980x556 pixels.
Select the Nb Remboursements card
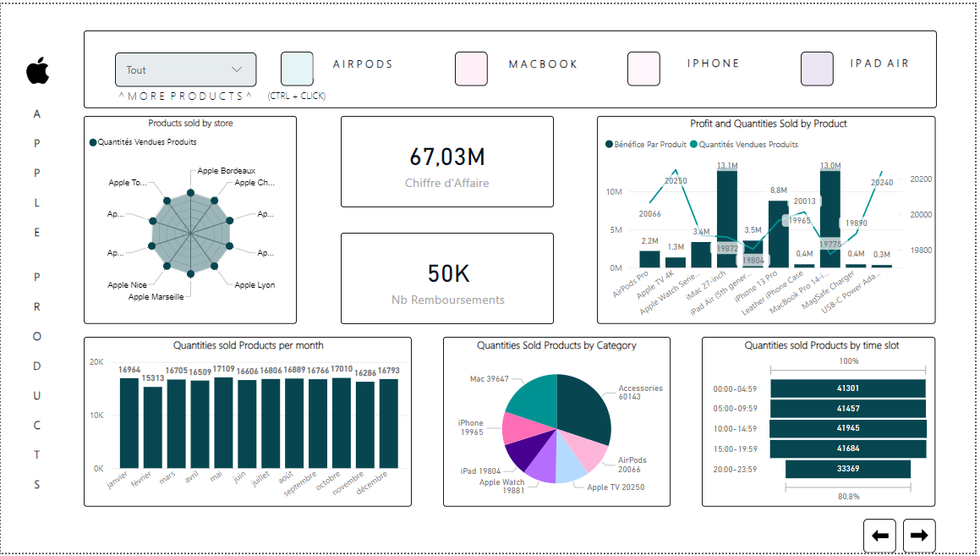pos(446,278)
